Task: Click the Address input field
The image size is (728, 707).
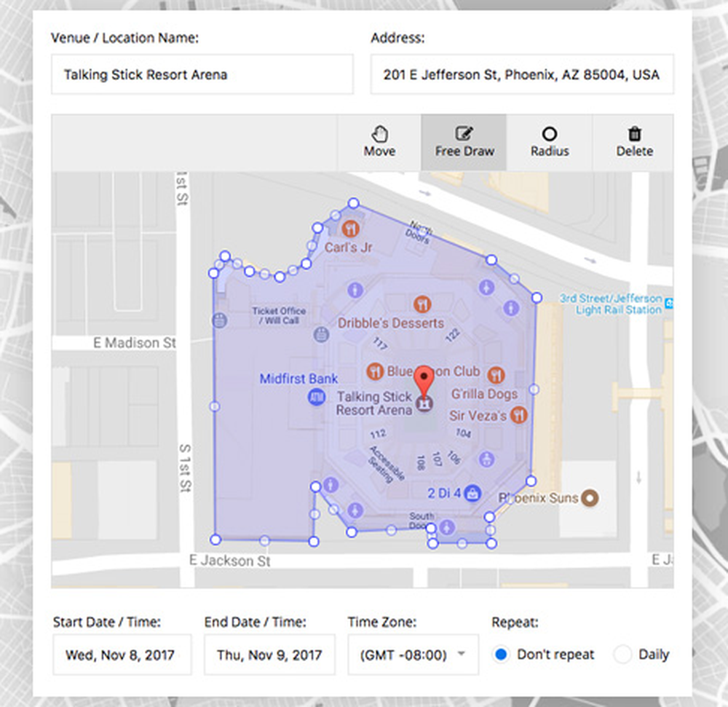Action: coord(522,74)
